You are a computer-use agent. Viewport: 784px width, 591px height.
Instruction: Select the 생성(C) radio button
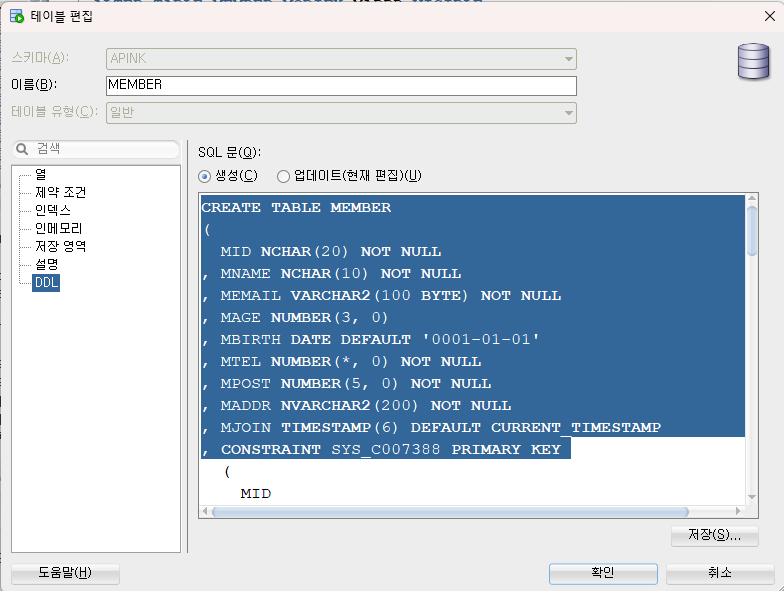pyautogui.click(x=204, y=176)
